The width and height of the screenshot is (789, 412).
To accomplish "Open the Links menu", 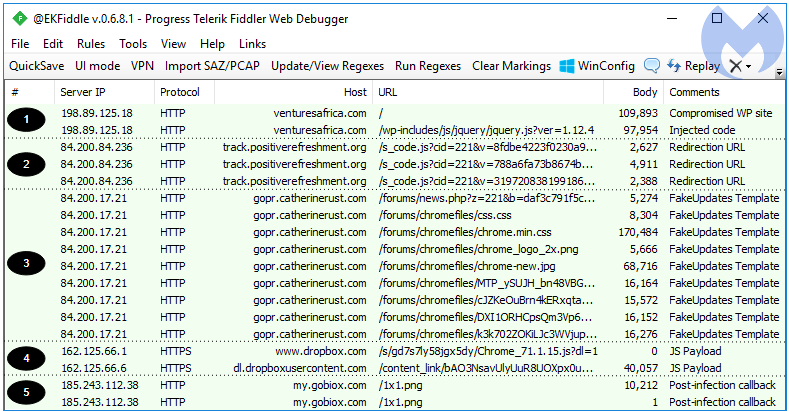I will tap(253, 44).
